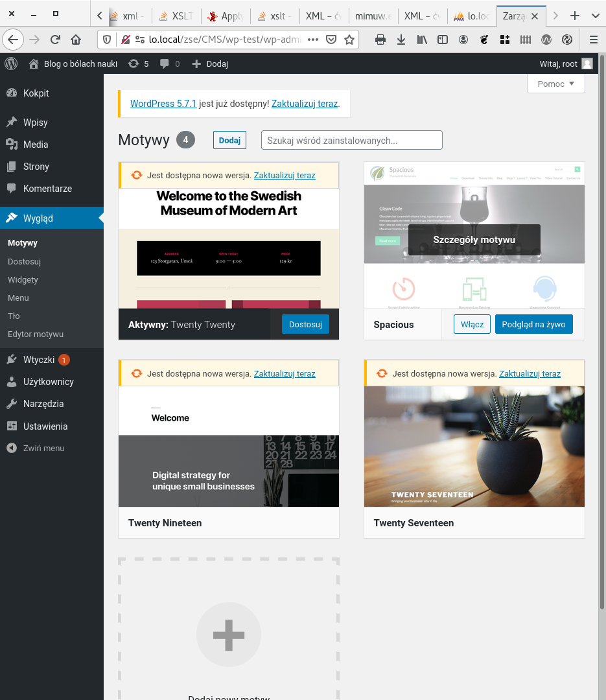Open Szczegóły motywu for Spacious
606x700 pixels.
[x=474, y=240]
